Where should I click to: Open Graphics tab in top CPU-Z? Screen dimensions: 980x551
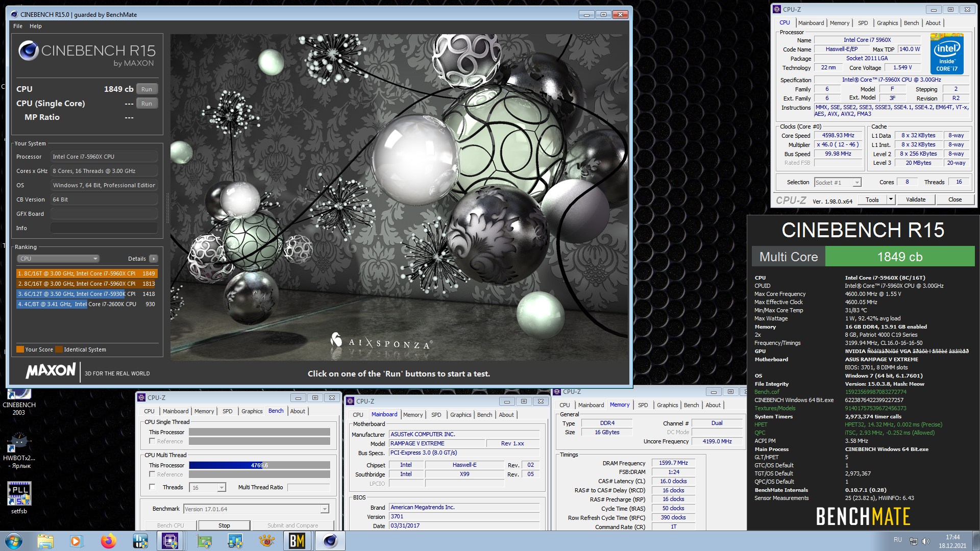[888, 23]
